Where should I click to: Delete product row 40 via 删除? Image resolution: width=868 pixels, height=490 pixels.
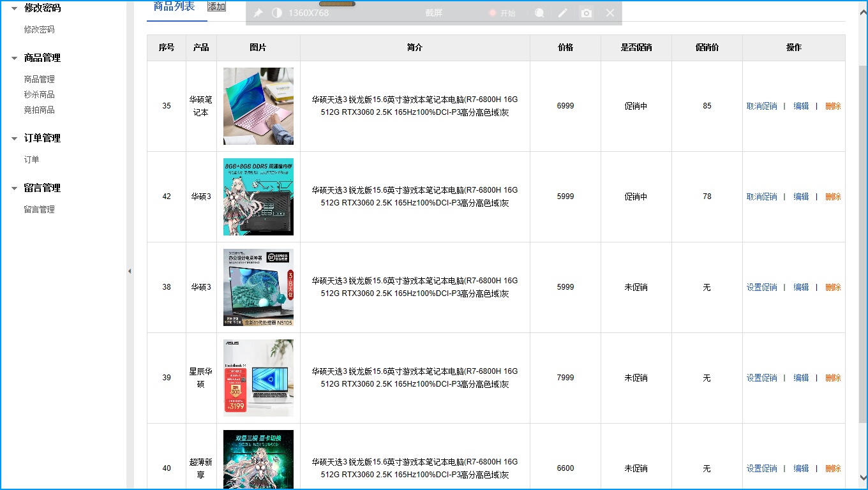[x=833, y=469]
